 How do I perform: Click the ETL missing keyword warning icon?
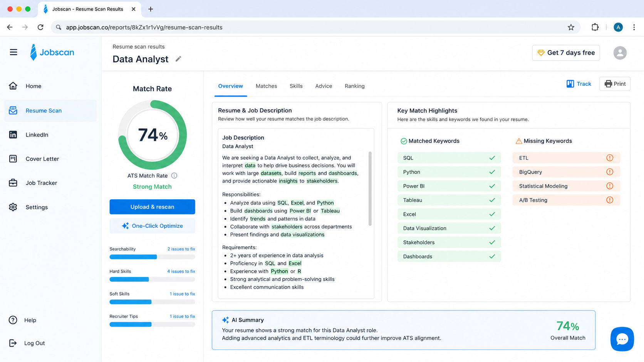[610, 158]
